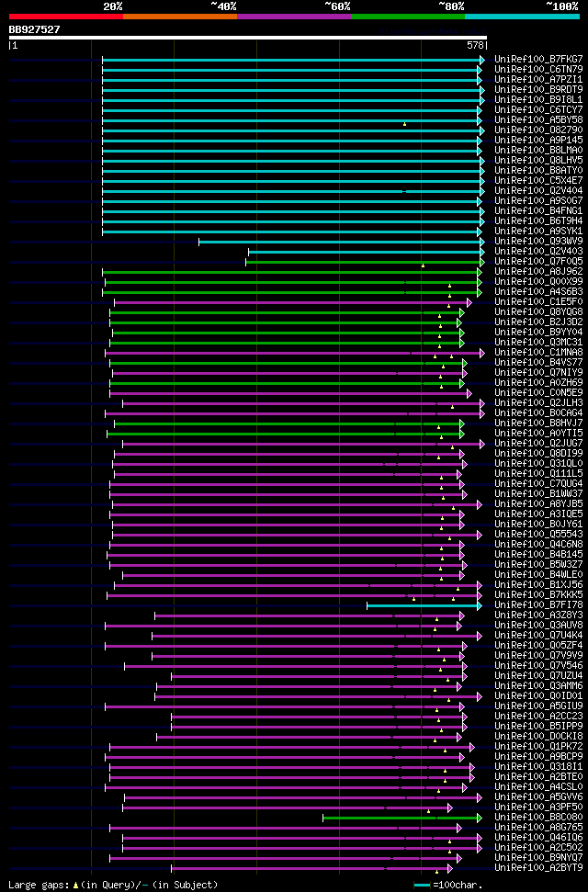588x892 pixels.
Task: Click the green arrowhead ending UniRef100_B8C080 bar
Action: (480, 818)
